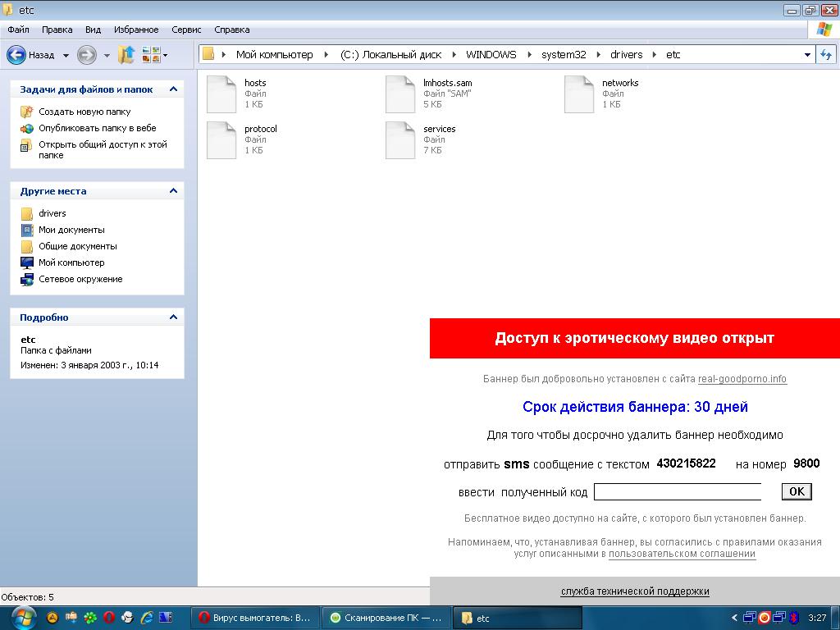The image size is (840, 630).
Task: Collapse the Другие места panel
Action: 173,191
